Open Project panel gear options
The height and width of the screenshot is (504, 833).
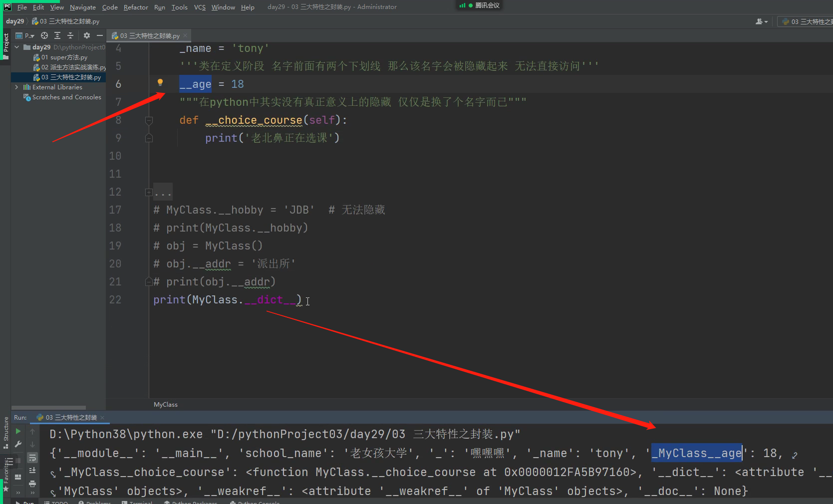pyautogui.click(x=87, y=35)
